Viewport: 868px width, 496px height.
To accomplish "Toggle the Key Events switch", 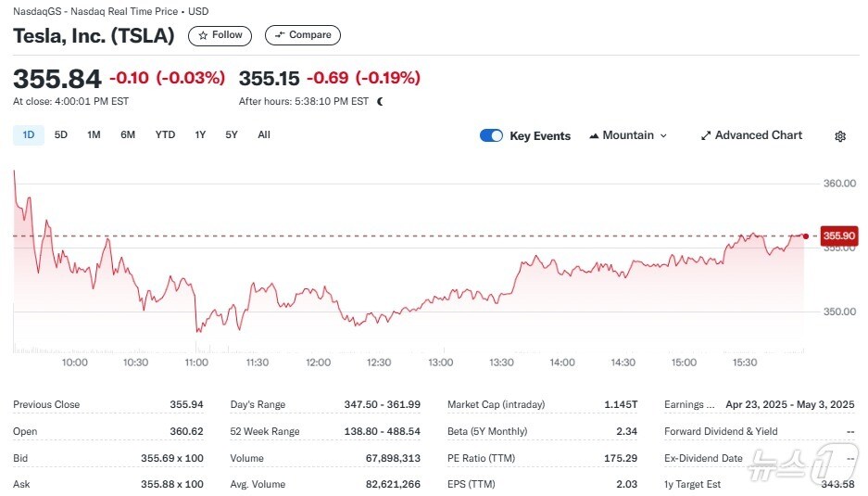I will tap(491, 135).
